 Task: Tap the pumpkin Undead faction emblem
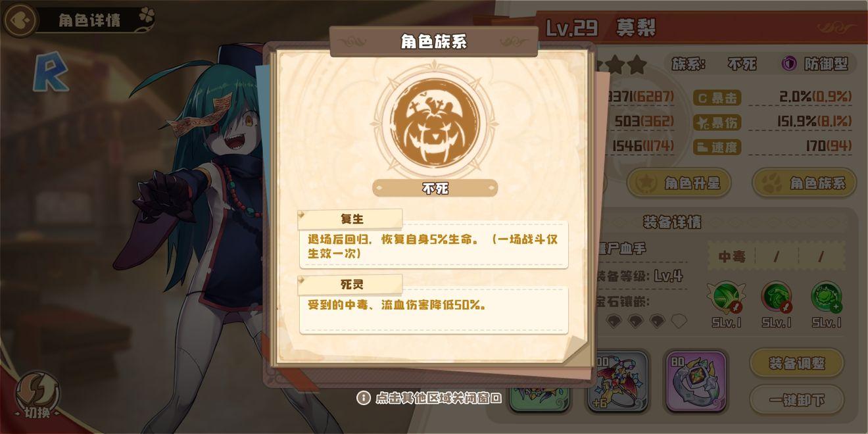click(x=435, y=123)
